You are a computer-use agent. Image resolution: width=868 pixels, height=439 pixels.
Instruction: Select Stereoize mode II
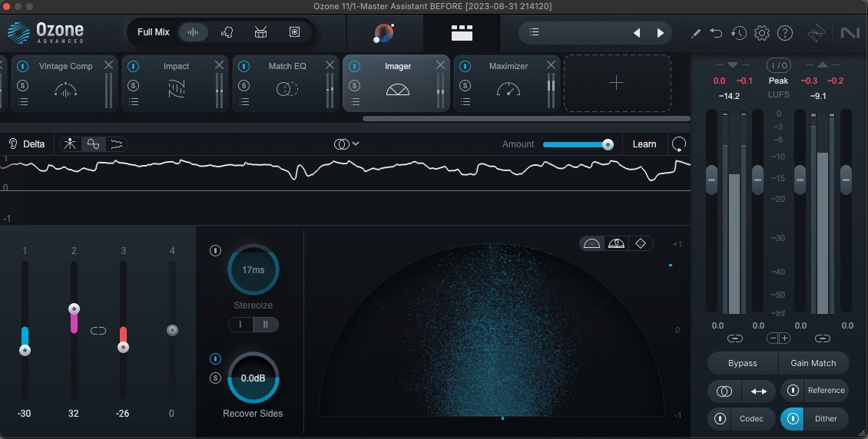(x=265, y=325)
